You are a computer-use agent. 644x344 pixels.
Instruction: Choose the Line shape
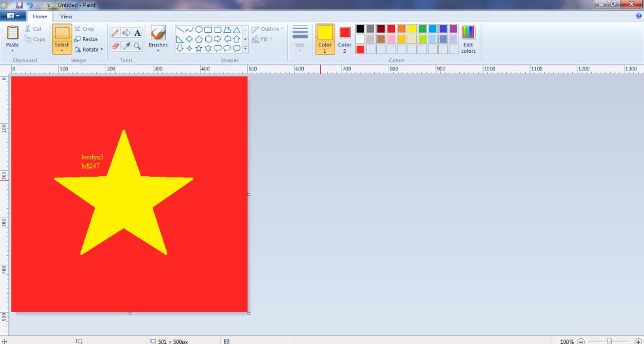180,30
